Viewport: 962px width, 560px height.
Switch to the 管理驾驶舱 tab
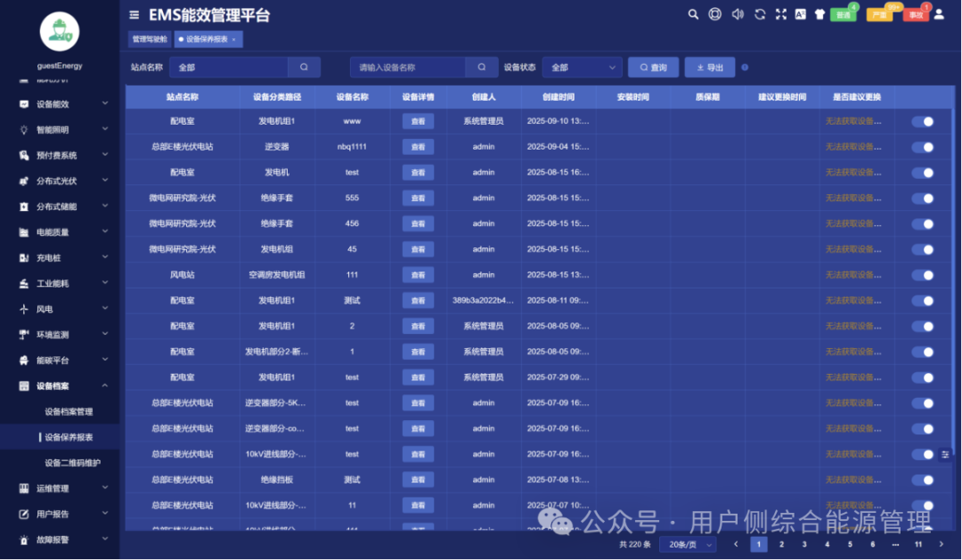coord(149,39)
